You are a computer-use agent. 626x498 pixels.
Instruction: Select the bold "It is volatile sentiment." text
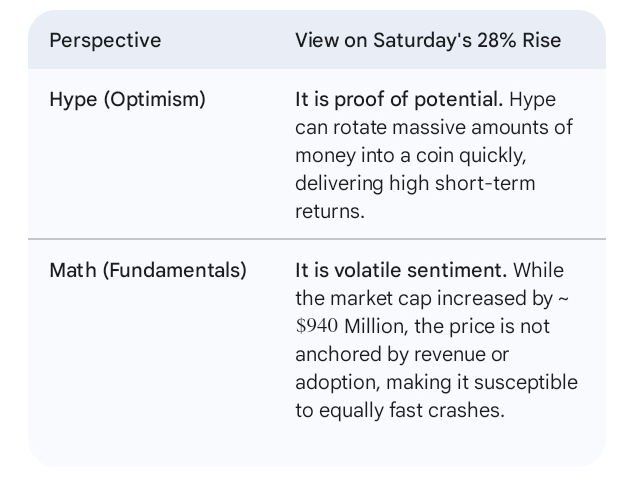pos(401,270)
